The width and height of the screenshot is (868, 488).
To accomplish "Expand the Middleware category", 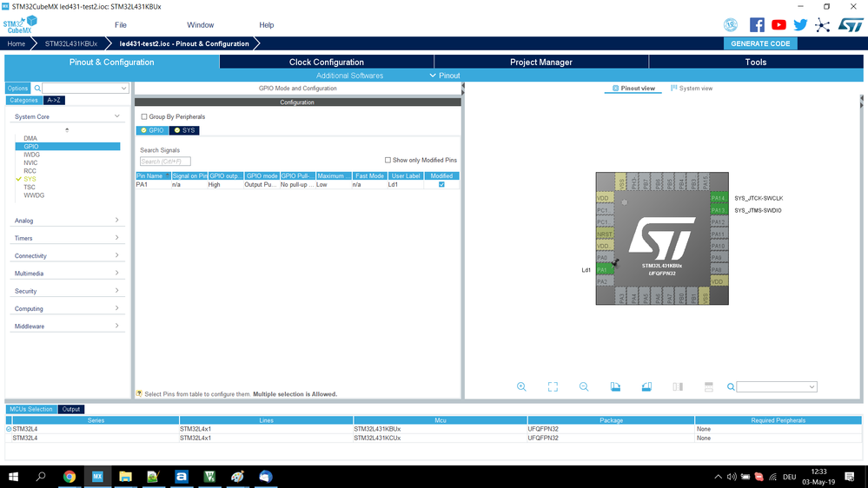I will [x=116, y=326].
